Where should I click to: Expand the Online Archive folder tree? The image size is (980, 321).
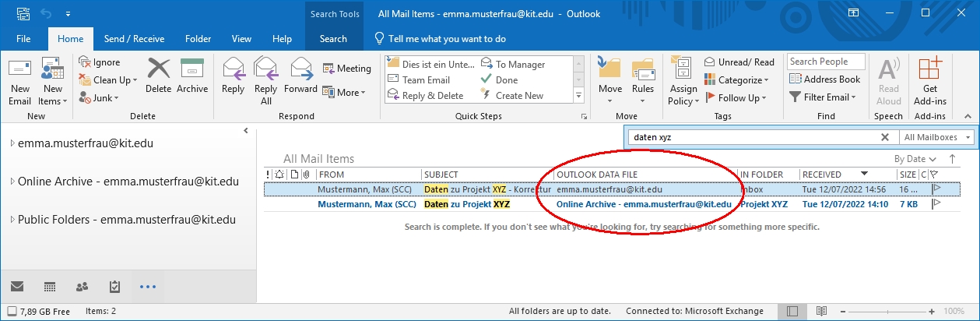tap(12, 182)
